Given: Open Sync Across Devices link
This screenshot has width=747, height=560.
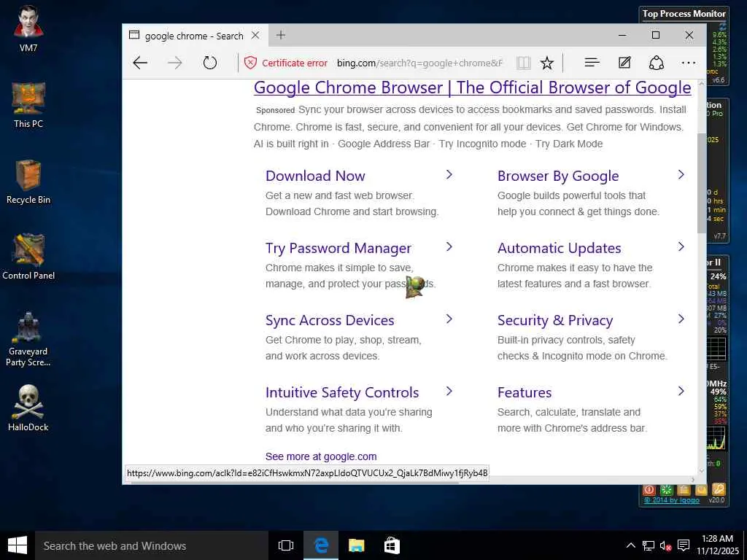Looking at the screenshot, I should [x=330, y=321].
